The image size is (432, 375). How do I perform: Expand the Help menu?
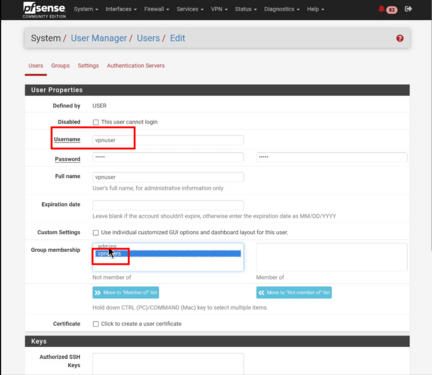tap(315, 9)
